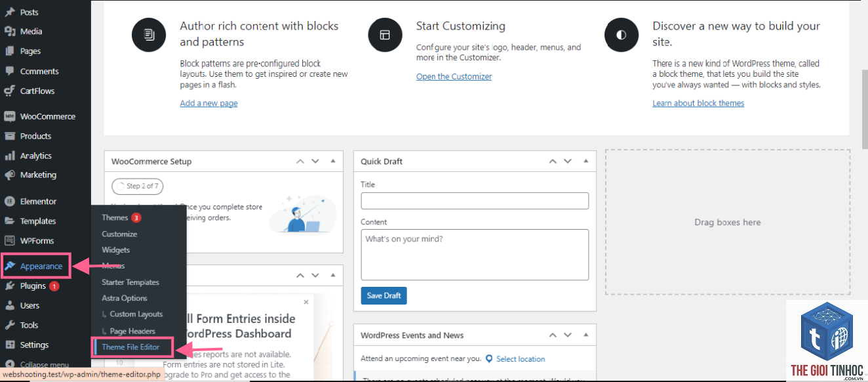This screenshot has height=382, width=868.
Task: Open Tools via the wrench icon
Action: pos(9,326)
